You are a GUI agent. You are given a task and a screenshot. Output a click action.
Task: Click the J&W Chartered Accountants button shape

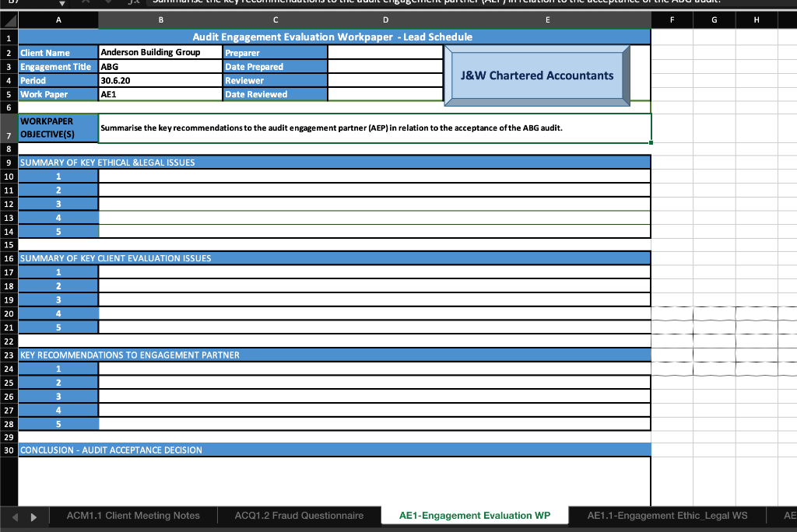point(537,75)
